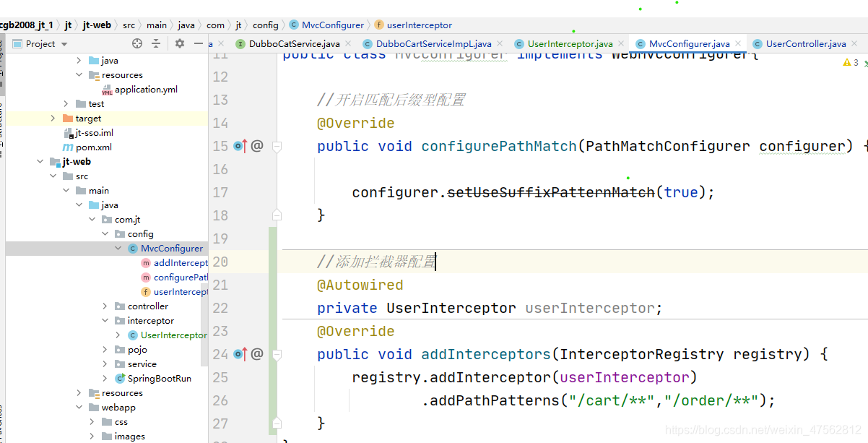Select addInterceptors method in tree
Viewport: 868px width, 443px height.
click(x=175, y=263)
